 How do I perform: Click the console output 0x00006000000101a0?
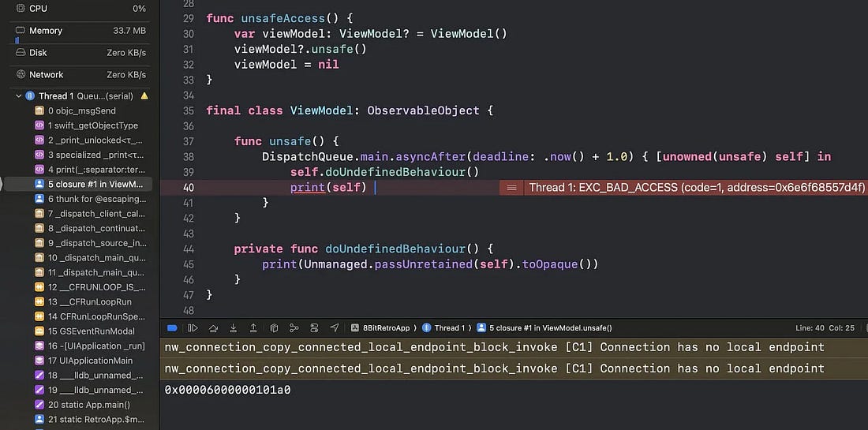(x=227, y=390)
